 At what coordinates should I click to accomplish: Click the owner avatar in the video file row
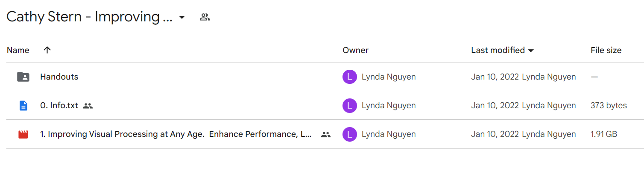pos(350,134)
